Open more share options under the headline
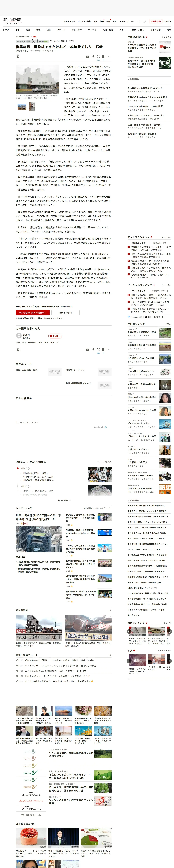The image size is (174, 868). [109, 57]
